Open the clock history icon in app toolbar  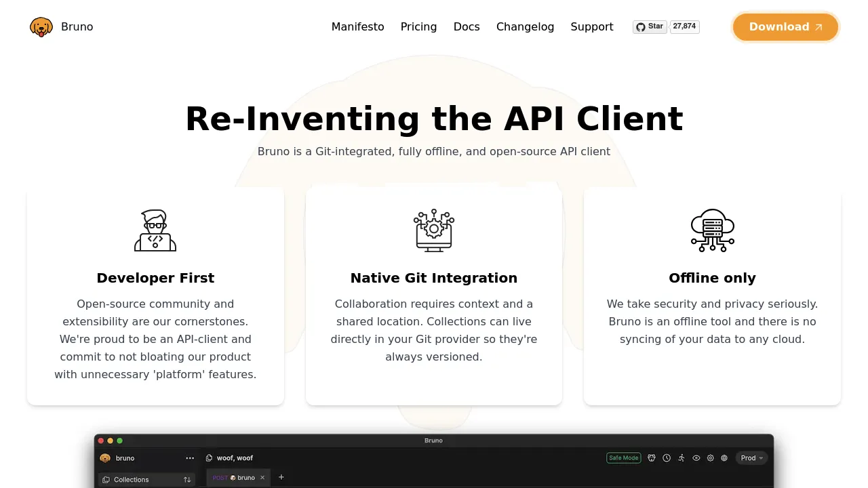(x=667, y=458)
